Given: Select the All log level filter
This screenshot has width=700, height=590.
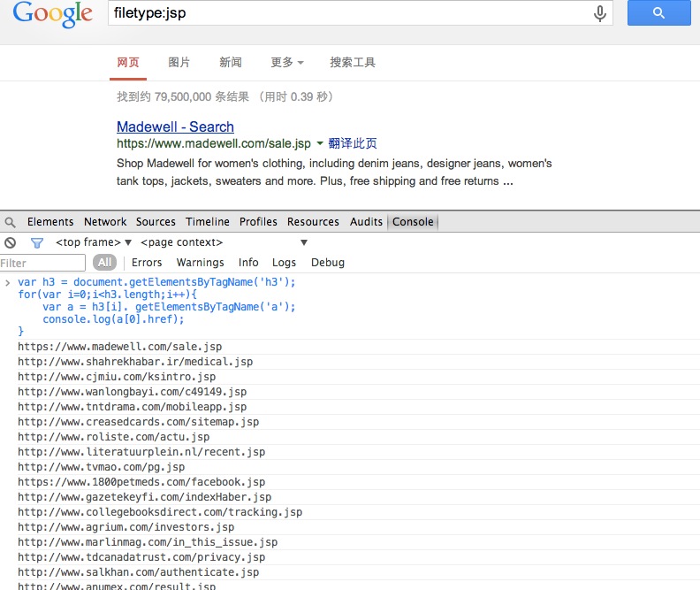Looking at the screenshot, I should 104,262.
